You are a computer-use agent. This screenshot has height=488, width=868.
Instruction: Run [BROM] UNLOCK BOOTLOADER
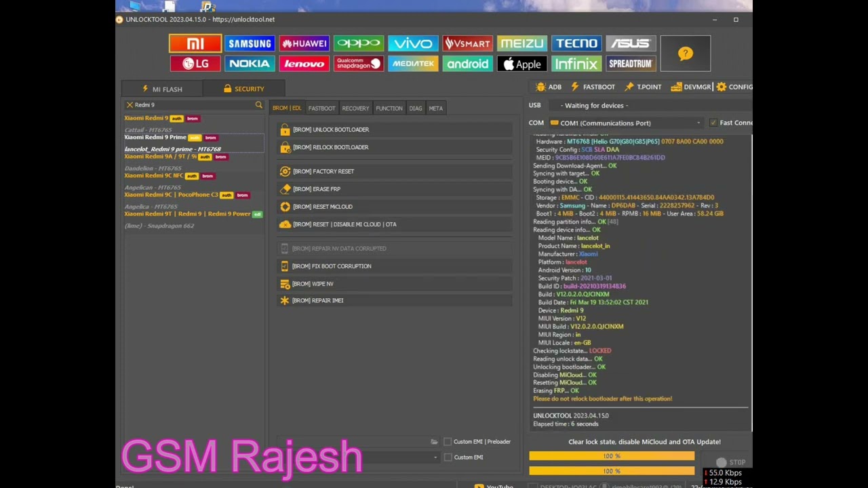click(395, 129)
